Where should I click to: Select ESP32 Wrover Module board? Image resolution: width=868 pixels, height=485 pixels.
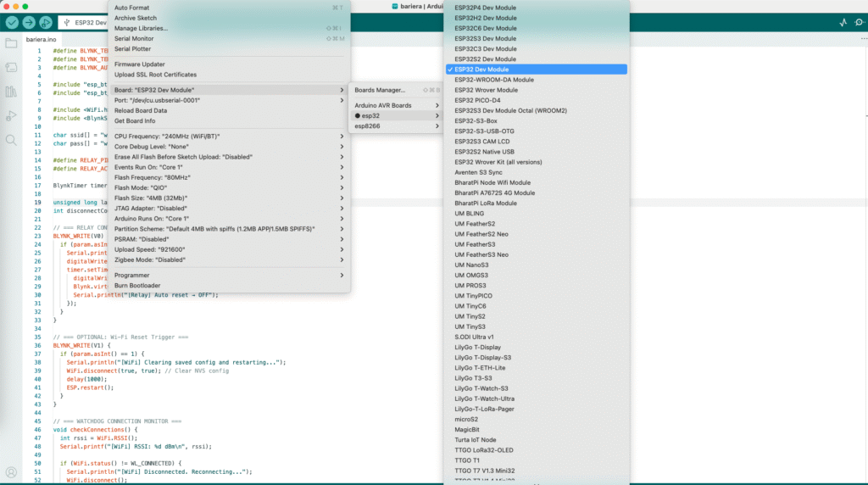(537, 90)
